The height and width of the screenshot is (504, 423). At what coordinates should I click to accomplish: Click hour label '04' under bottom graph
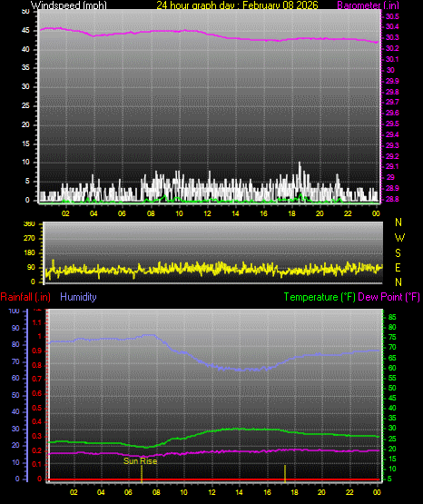[101, 492]
